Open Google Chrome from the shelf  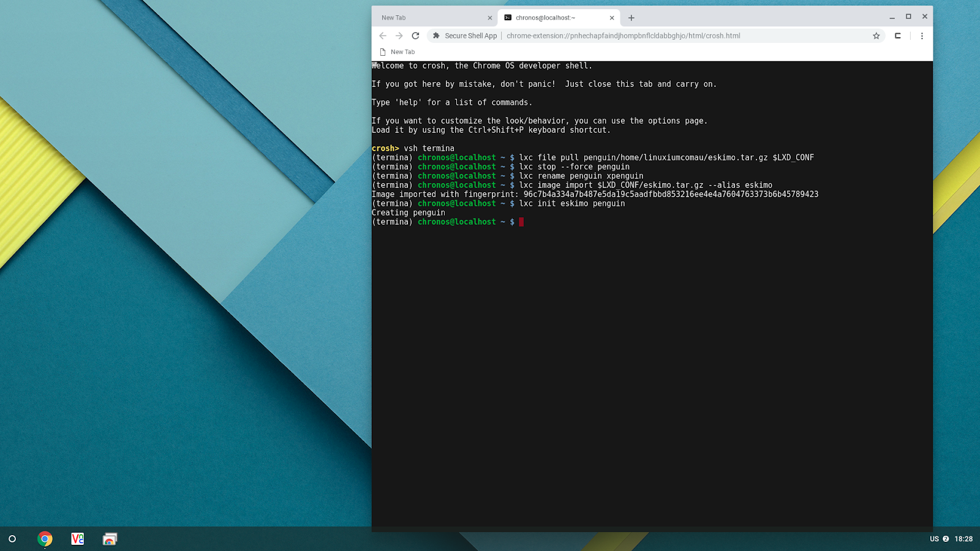45,539
